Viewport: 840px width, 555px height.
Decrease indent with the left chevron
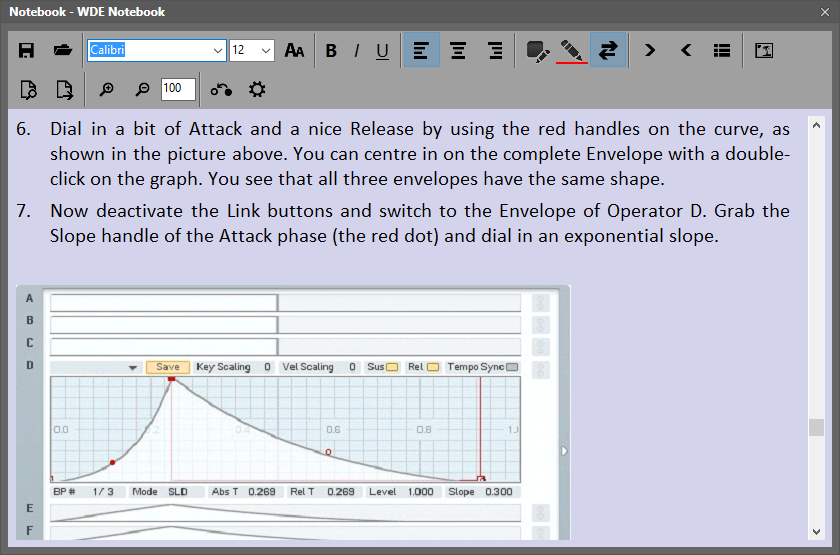[x=686, y=50]
